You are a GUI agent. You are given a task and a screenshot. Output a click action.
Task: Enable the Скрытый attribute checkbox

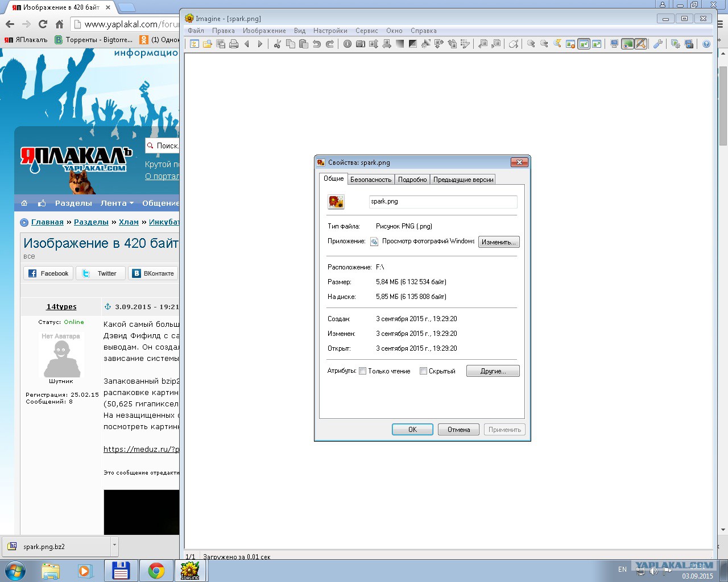point(423,371)
